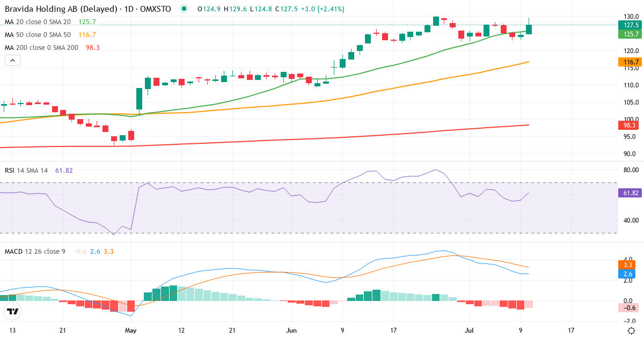644x338 pixels.
Task: Select the Bravida Holding AB symbol title
Action: tap(88, 9)
